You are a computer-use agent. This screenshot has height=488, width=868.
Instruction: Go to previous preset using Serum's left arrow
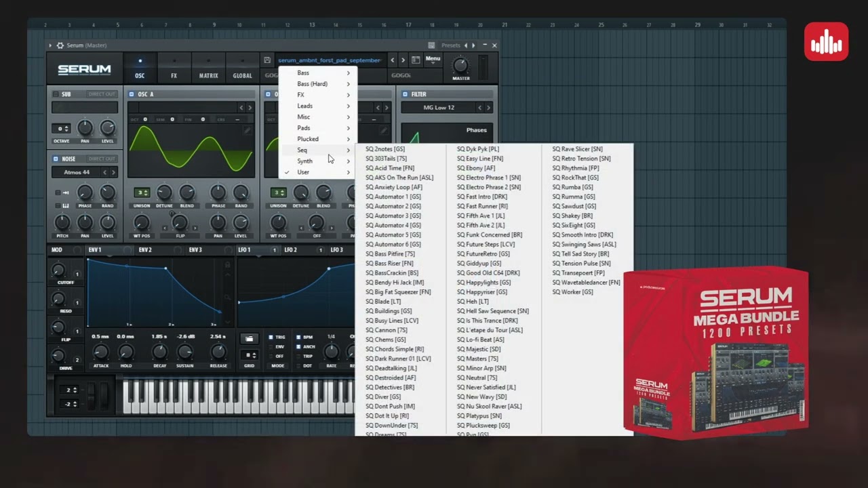[x=392, y=60]
